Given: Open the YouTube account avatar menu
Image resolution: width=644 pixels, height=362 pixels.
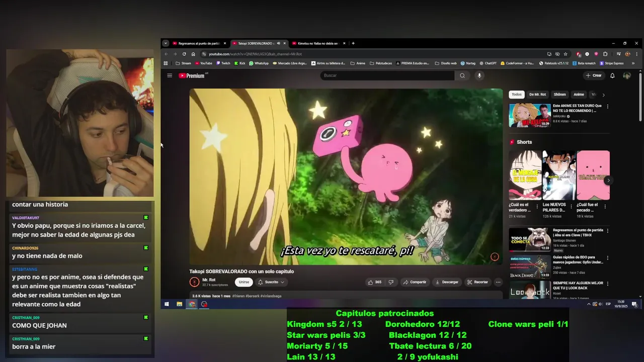Looking at the screenshot, I should [627, 75].
